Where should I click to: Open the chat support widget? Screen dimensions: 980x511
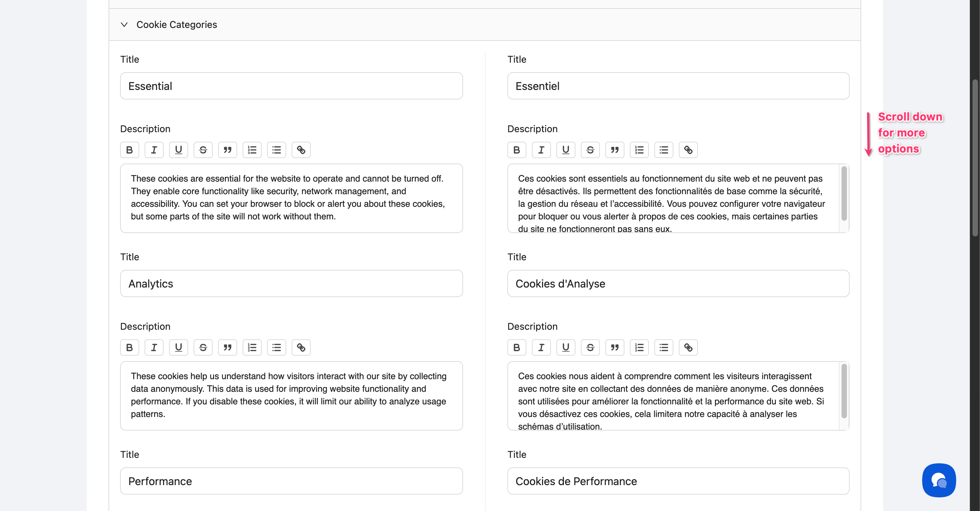coord(938,480)
